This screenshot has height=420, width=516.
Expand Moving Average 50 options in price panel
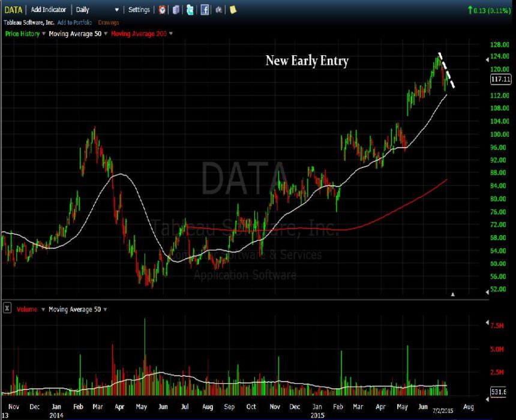click(x=106, y=34)
